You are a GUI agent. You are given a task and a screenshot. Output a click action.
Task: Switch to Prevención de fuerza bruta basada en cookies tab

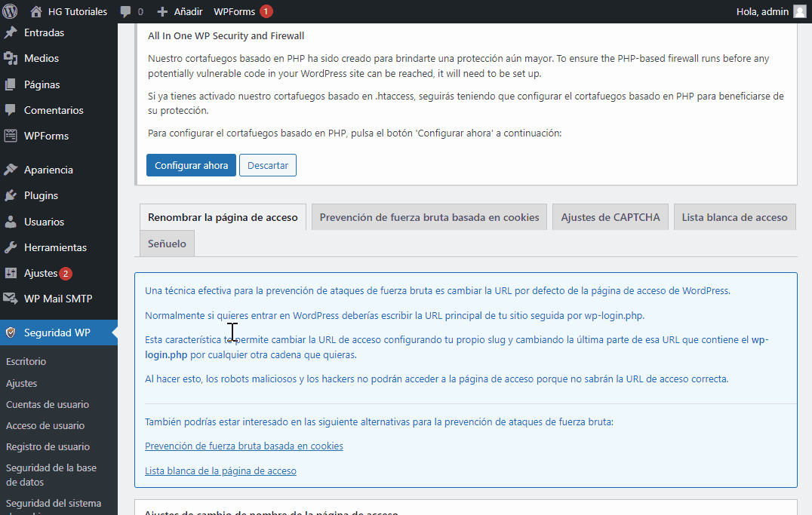point(429,217)
